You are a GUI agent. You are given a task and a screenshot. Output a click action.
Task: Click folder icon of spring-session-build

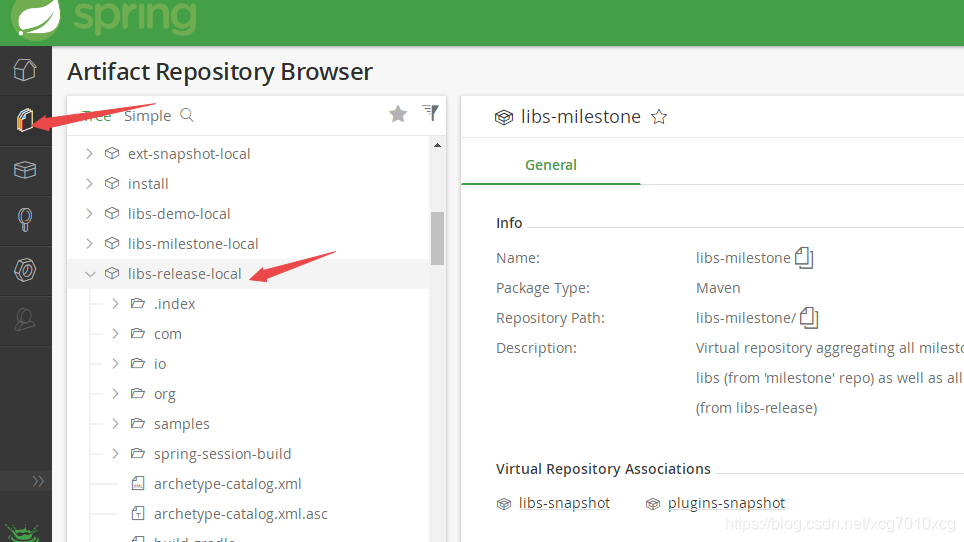click(138, 454)
